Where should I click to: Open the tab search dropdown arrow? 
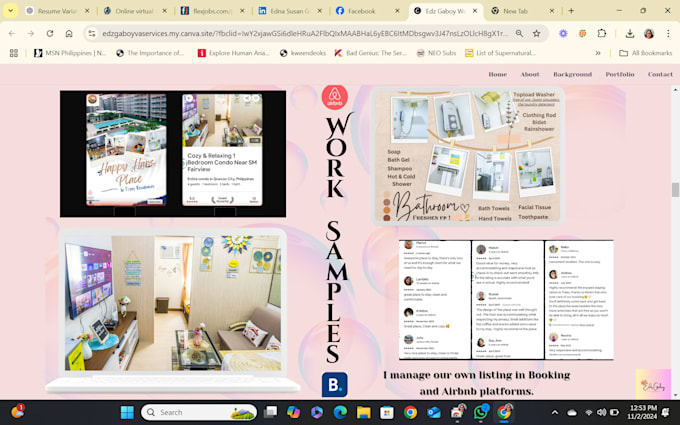[x=10, y=11]
